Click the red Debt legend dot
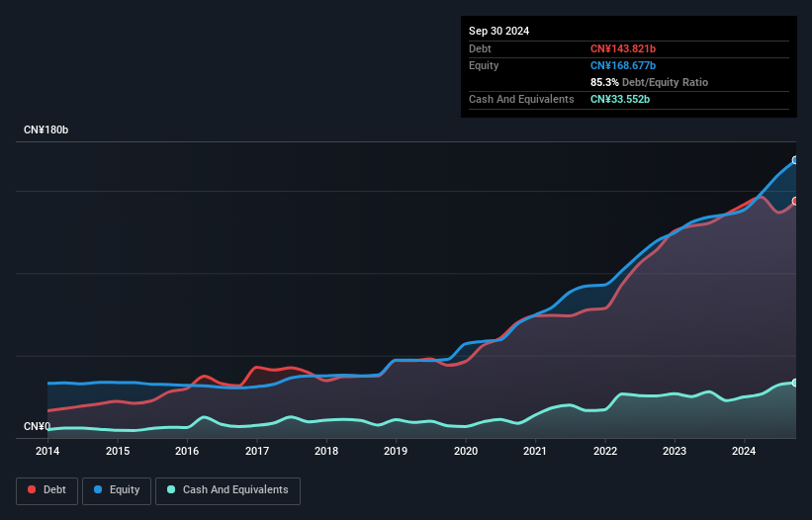The height and width of the screenshot is (520, 812). click(x=32, y=489)
